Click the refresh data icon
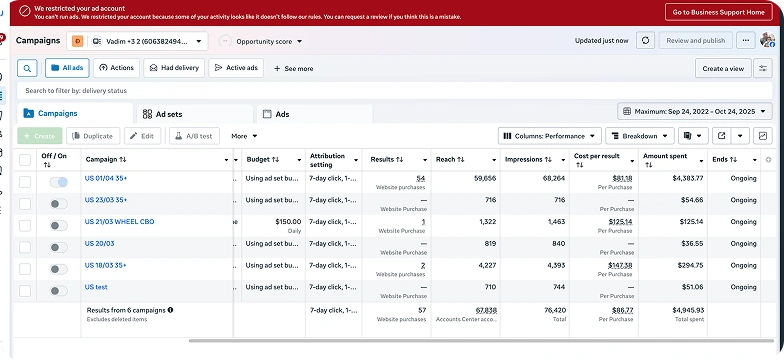The image size is (784, 360). [646, 40]
